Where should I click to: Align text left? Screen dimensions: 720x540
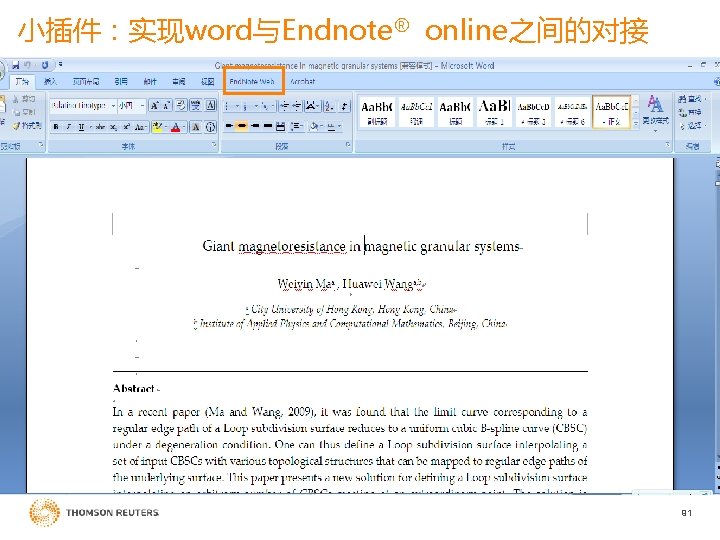pos(229,126)
